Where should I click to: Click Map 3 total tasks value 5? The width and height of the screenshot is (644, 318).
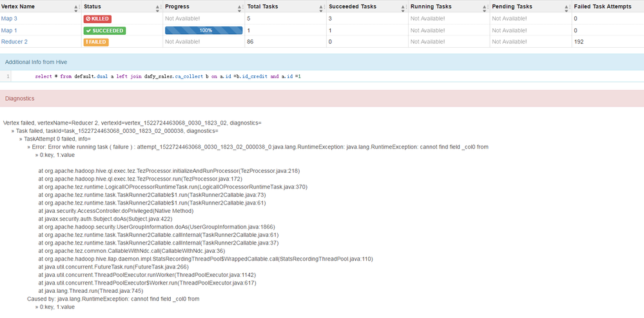click(x=248, y=19)
